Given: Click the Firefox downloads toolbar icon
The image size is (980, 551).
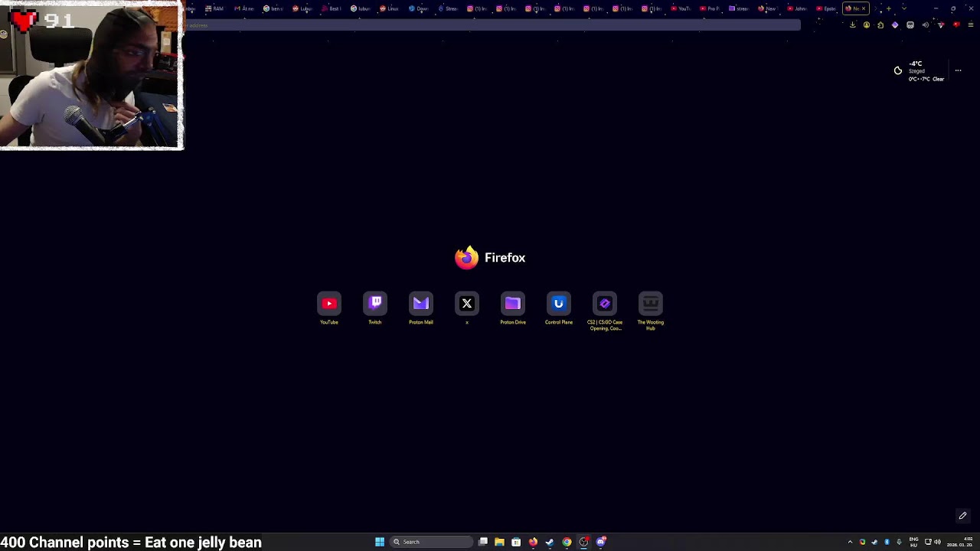Looking at the screenshot, I should click(853, 25).
